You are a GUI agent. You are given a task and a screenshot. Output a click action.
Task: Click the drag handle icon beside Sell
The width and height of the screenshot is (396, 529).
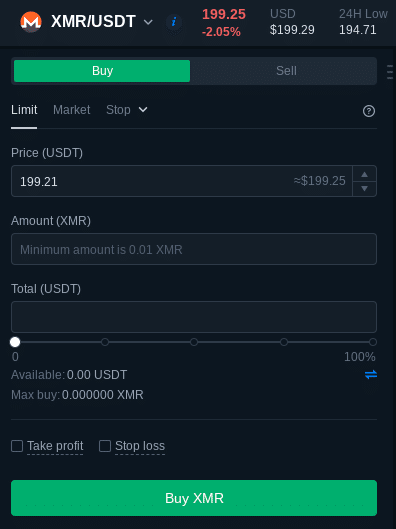390,72
